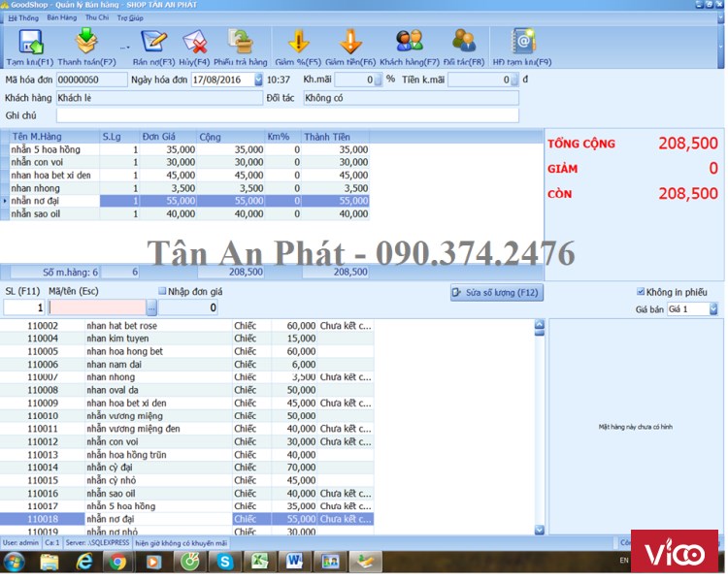Viewport: 728px width, 582px height.
Task: Open the Ngày hóa đơn date dropdown
Action: tap(258, 80)
